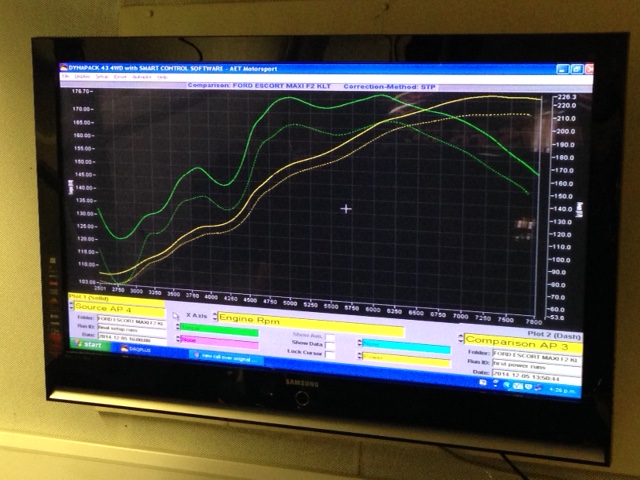Enable the Lock Cursor checkbox
This screenshot has width=640, height=480.
(329, 353)
